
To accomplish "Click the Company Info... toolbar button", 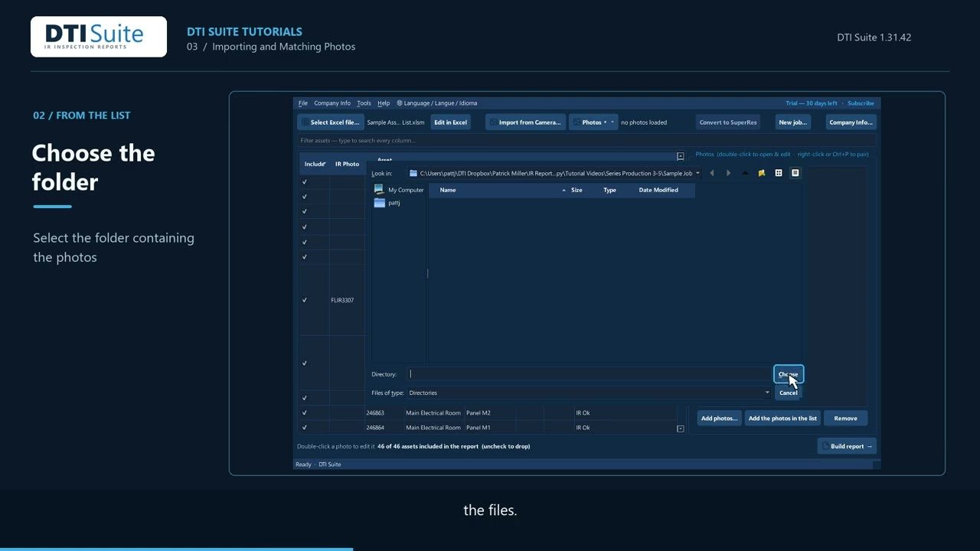I will (x=851, y=122).
